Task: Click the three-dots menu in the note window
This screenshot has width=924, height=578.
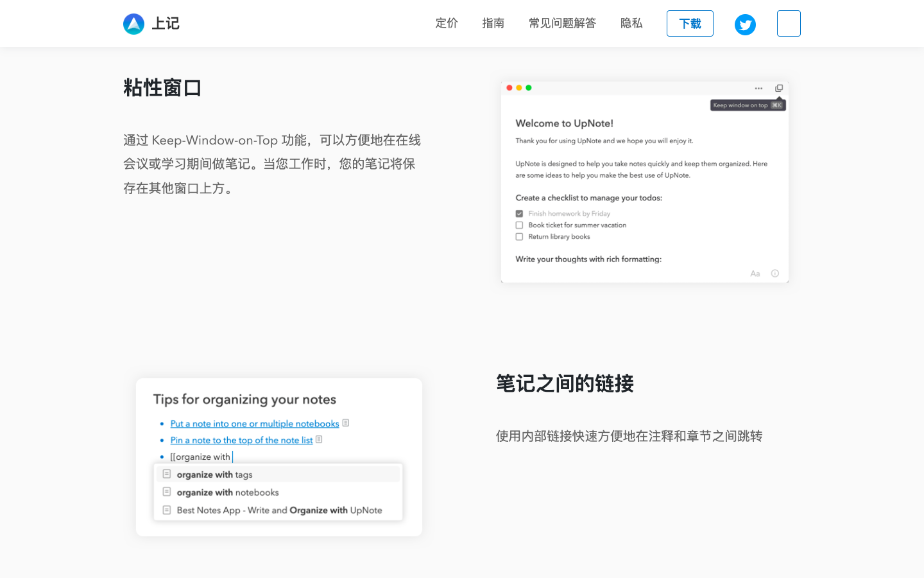Action: pyautogui.click(x=758, y=89)
